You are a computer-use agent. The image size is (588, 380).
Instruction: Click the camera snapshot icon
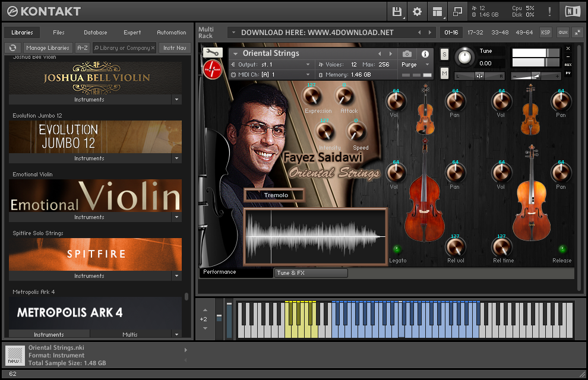tap(407, 54)
